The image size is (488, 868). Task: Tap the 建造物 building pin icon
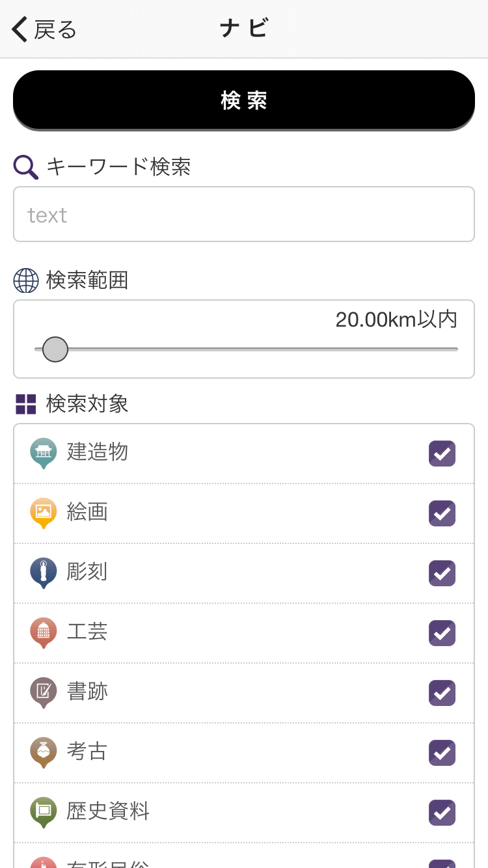[44, 453]
